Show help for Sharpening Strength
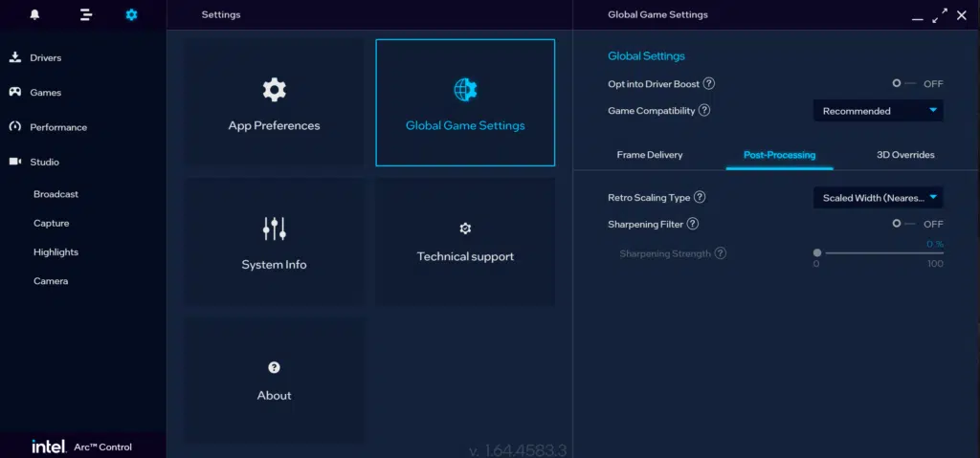This screenshot has width=980, height=458. [720, 253]
